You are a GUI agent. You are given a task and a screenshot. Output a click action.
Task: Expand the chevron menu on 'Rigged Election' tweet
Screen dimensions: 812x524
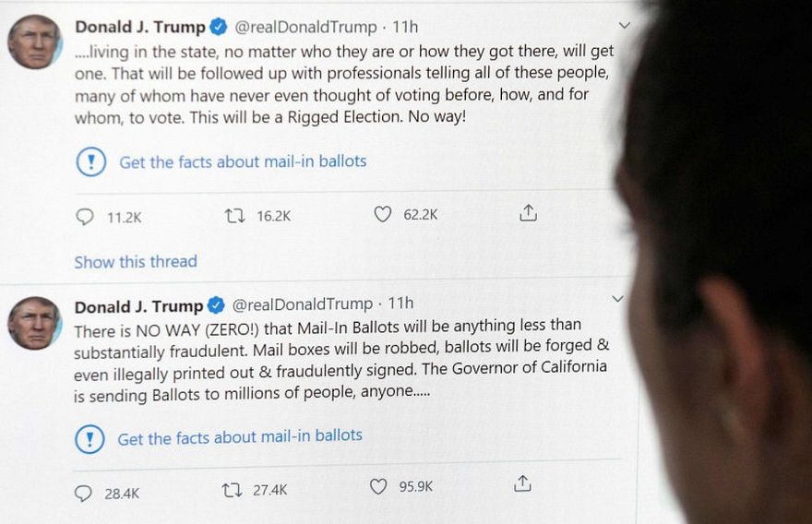pyautogui.click(x=625, y=25)
